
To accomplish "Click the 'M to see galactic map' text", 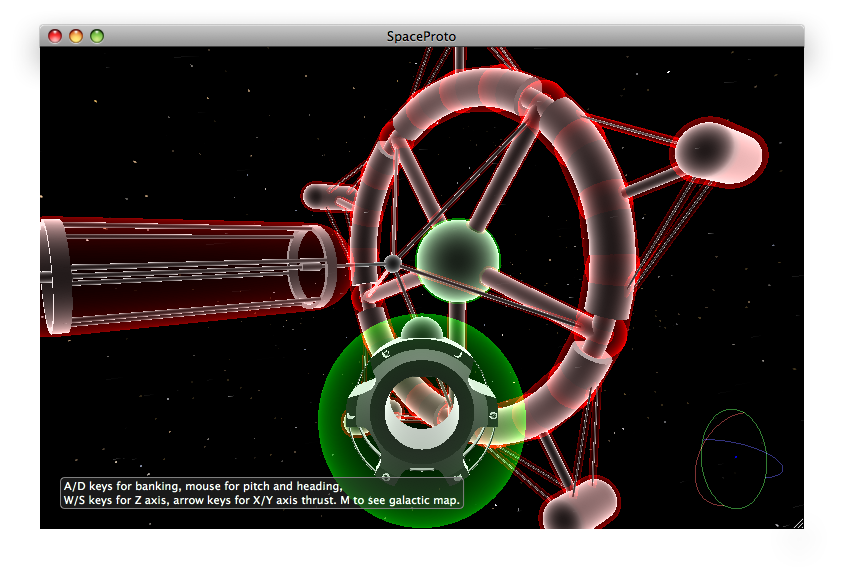I will tap(400, 500).
